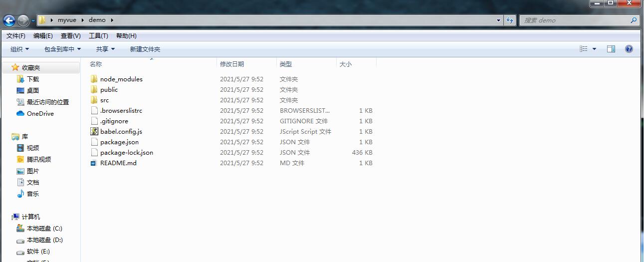
Task: Open the 查看(V) menu
Action: 71,36
